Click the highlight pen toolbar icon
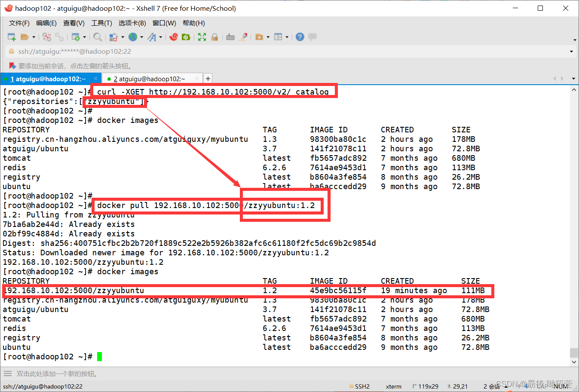Image resolution: width=579 pixels, height=392 pixels. [243, 37]
